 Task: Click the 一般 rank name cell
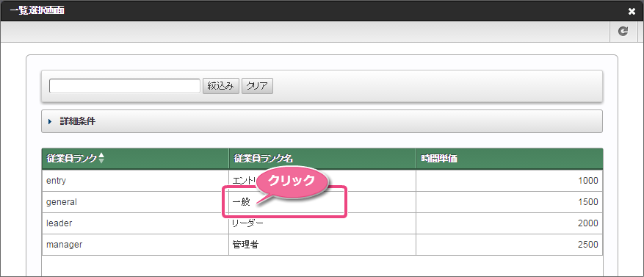[x=322, y=202]
